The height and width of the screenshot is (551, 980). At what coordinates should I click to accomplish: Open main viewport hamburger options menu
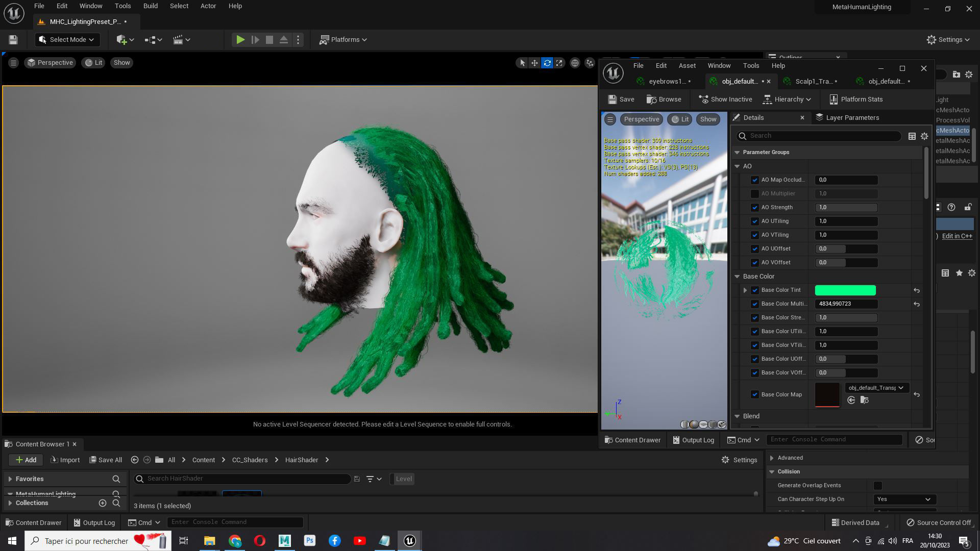tap(13, 63)
